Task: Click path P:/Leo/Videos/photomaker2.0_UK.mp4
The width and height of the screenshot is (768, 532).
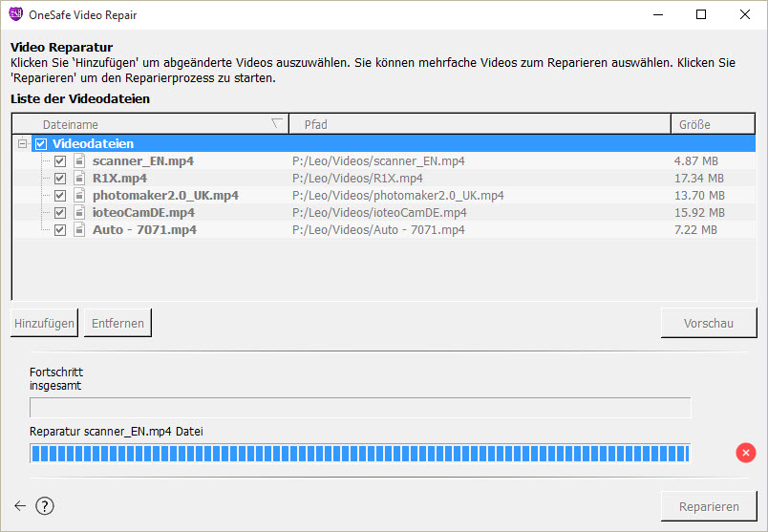Action: pyautogui.click(x=397, y=196)
